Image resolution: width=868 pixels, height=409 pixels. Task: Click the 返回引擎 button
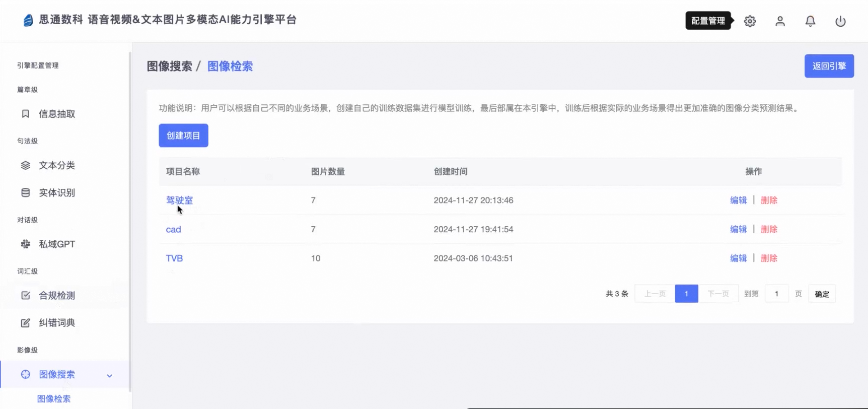tap(829, 66)
